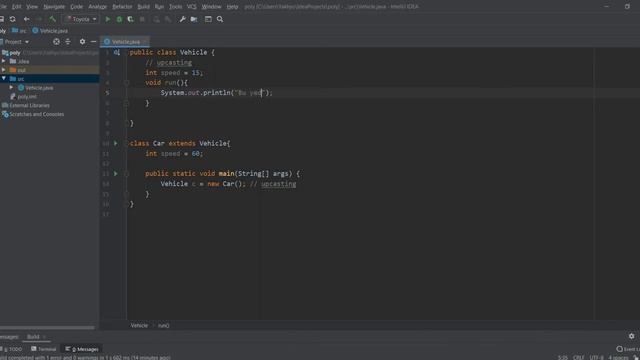Image resolution: width=640 pixels, height=360 pixels.
Task: Click src in the navigation breadcrumb
Action: tap(19, 31)
